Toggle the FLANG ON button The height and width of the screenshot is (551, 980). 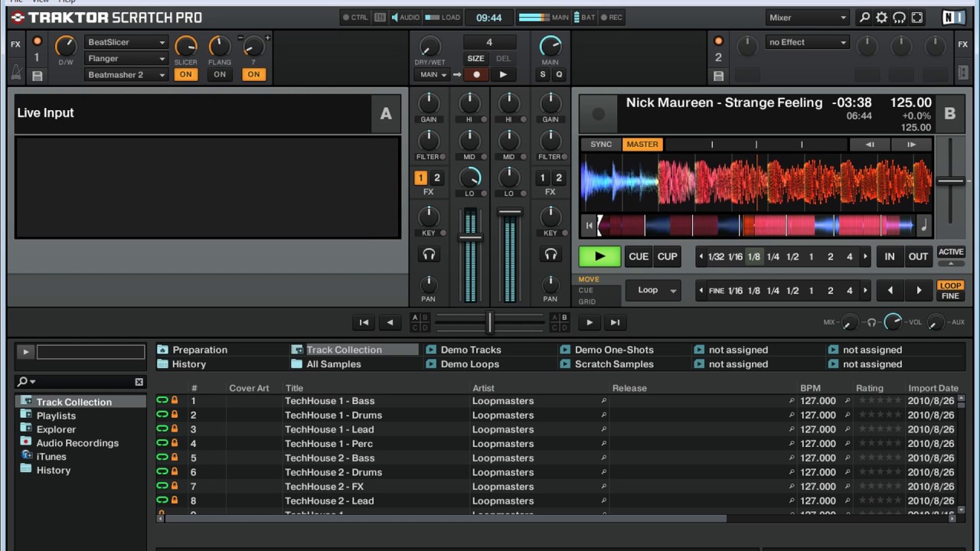coord(220,74)
